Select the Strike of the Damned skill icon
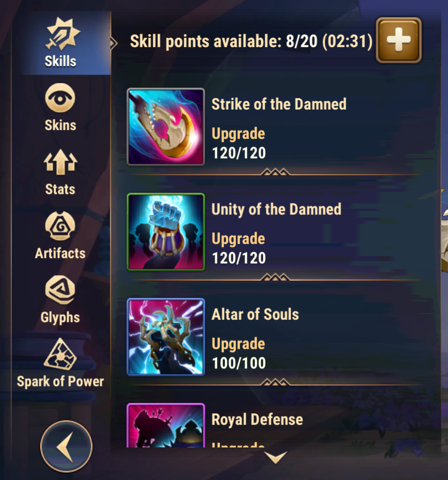 coord(166,127)
